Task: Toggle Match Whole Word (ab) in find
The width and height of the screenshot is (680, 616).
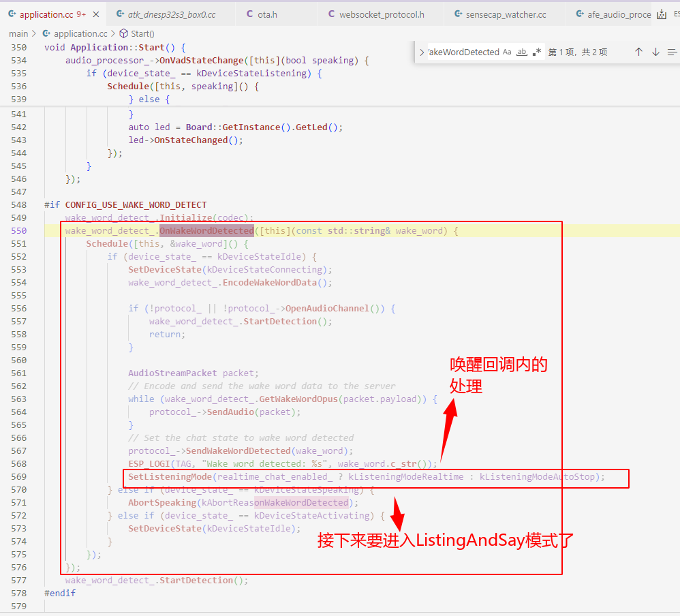Action: tap(522, 52)
